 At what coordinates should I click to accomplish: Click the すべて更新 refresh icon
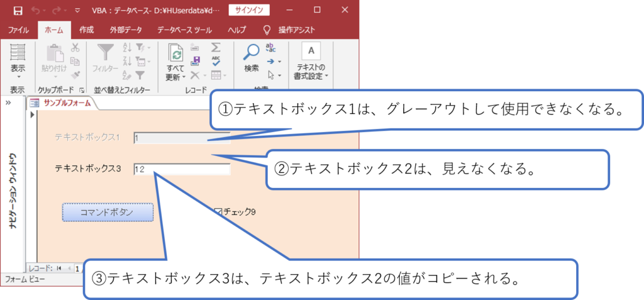(175, 53)
